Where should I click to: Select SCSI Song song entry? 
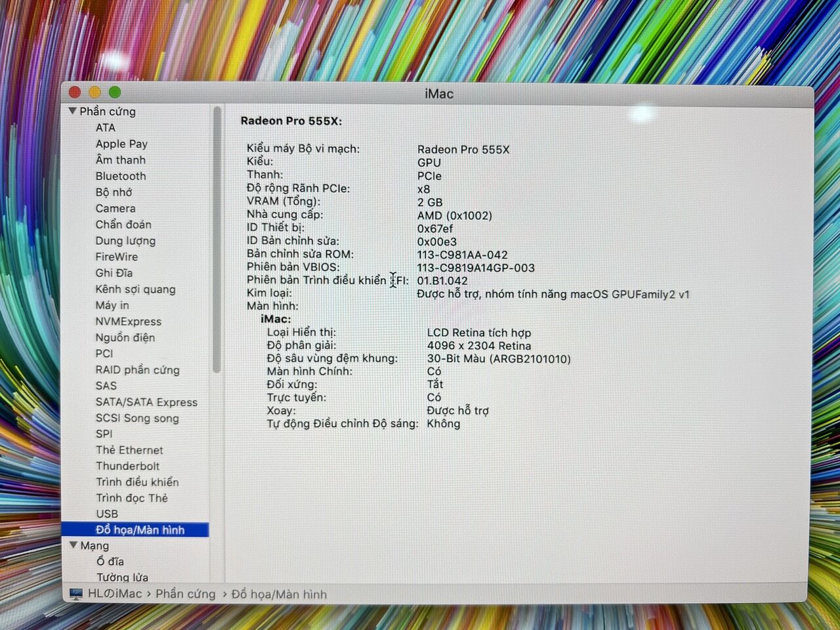pyautogui.click(x=137, y=418)
